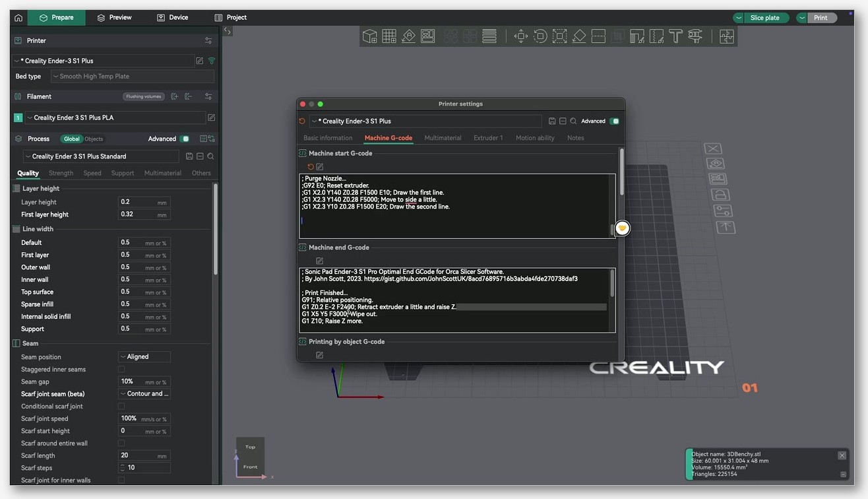Enable the Conditional scarf joint checkbox
868x499 pixels.
pyautogui.click(x=121, y=407)
